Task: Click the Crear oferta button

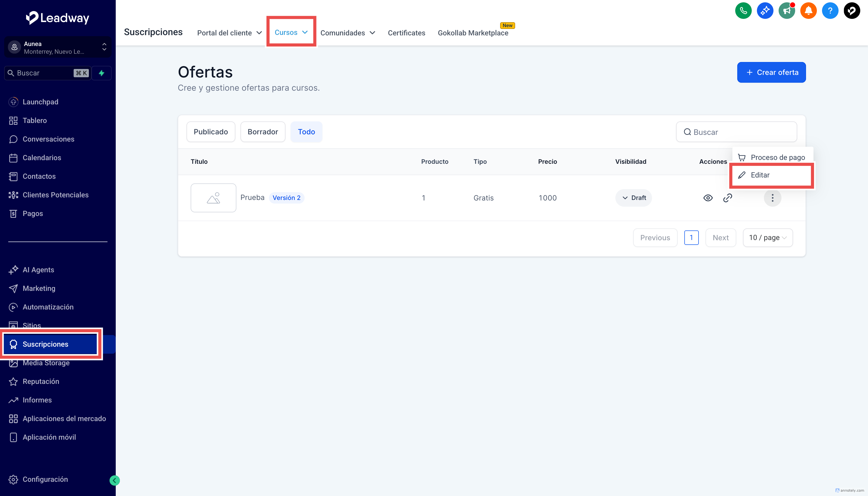Action: tap(771, 72)
